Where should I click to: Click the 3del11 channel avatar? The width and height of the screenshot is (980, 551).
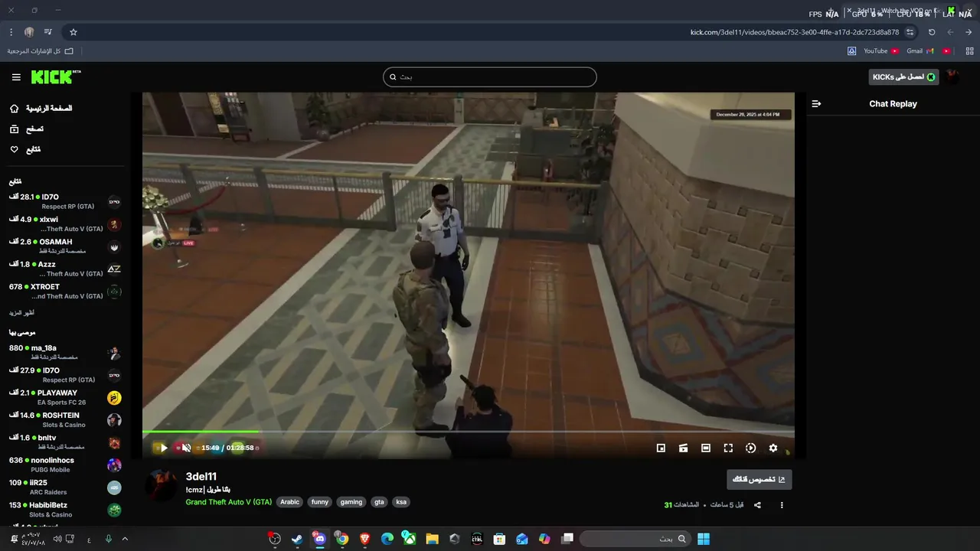[162, 486]
